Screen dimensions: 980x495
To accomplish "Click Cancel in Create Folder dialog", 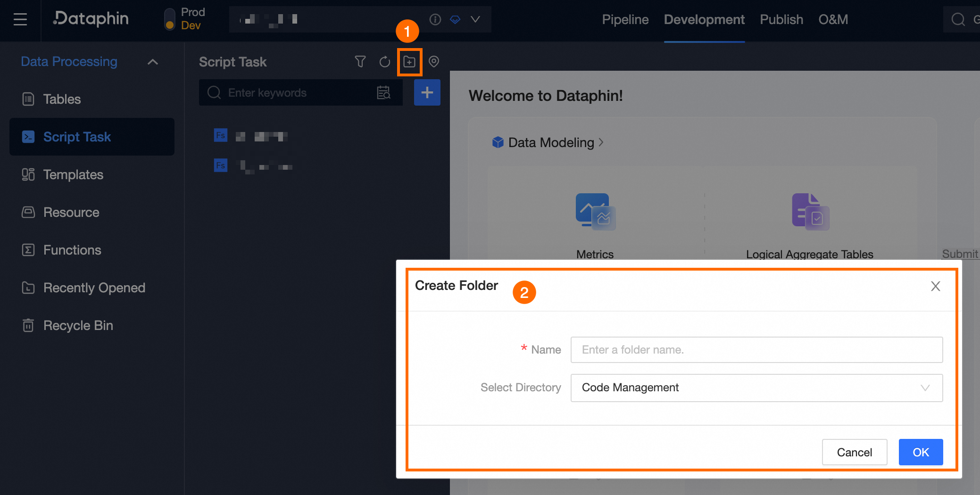I will [x=855, y=452].
